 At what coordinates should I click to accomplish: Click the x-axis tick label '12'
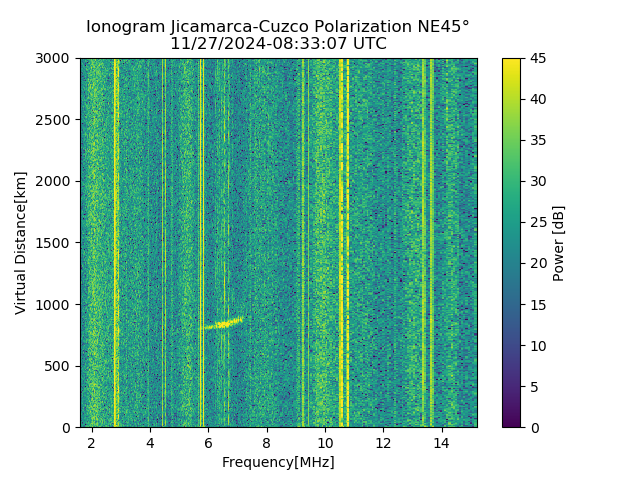click(x=383, y=443)
